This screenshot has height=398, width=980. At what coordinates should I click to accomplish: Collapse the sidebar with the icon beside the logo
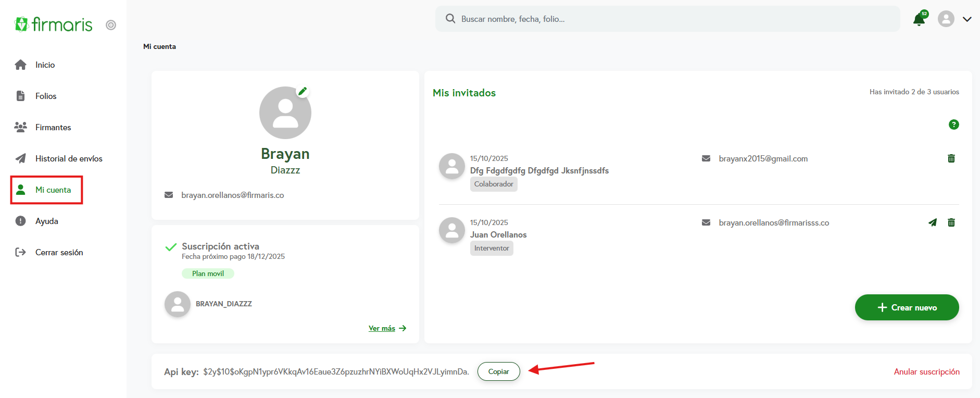[x=111, y=25]
